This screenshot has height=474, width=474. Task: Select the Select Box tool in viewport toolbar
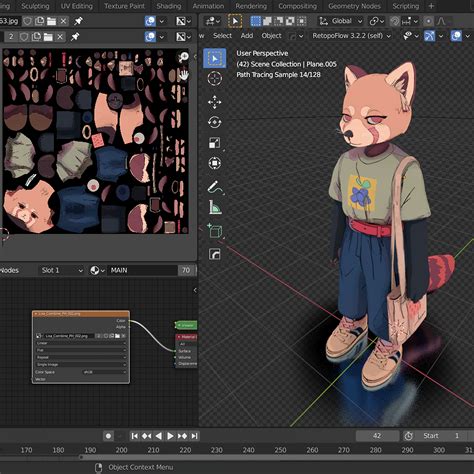pos(215,59)
